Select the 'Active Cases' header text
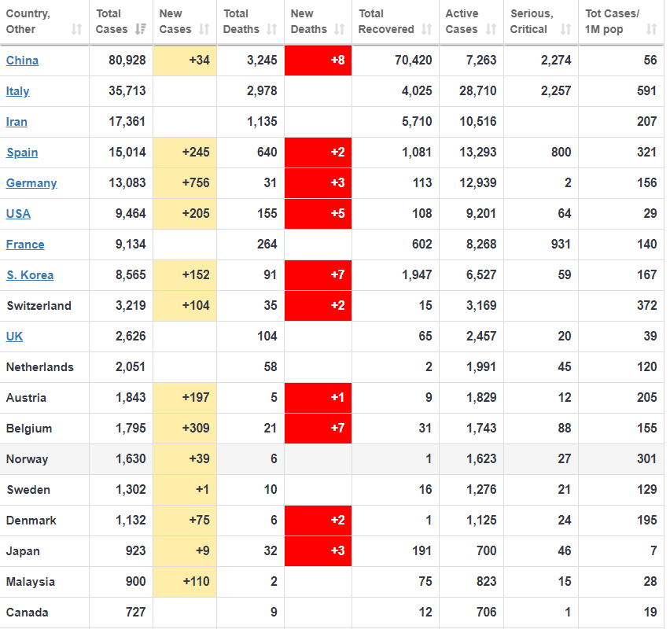 (462, 21)
